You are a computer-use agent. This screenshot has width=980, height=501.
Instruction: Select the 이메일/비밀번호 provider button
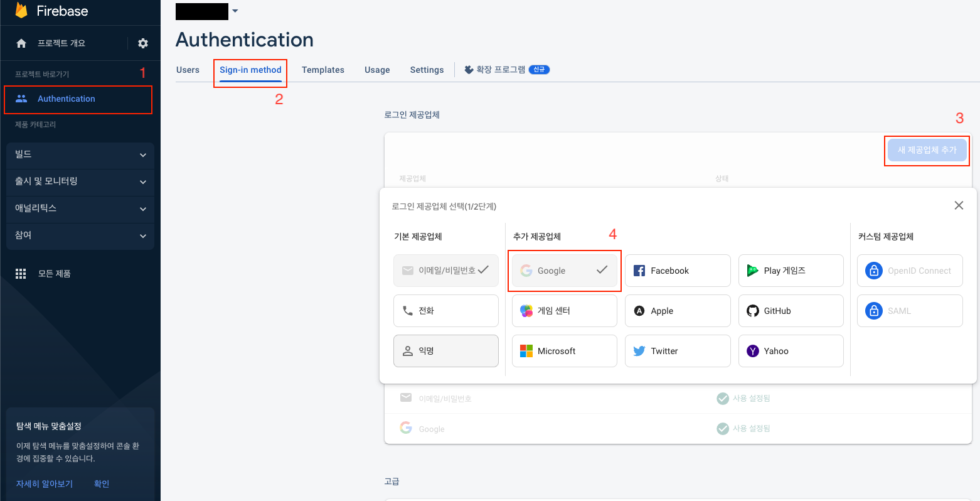coord(446,271)
